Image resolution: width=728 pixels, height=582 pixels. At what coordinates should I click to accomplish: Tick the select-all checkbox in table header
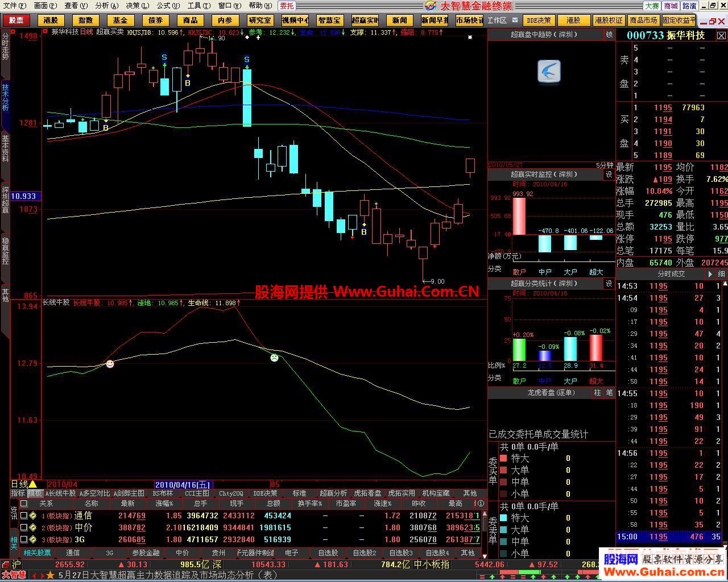(x=24, y=504)
